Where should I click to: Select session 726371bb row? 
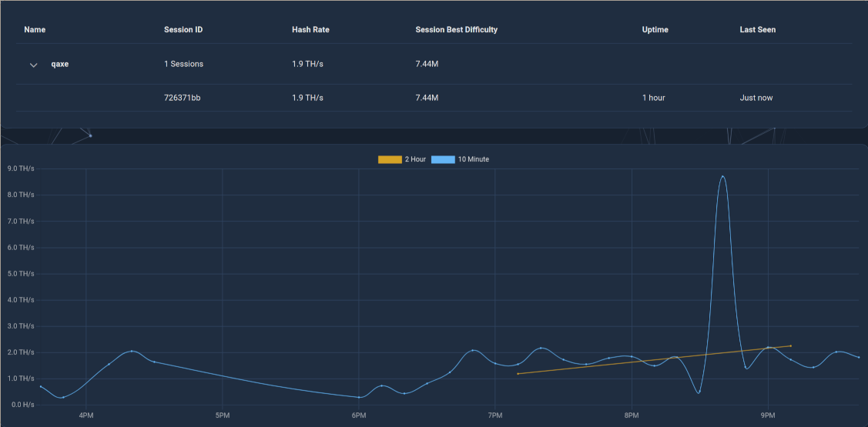(434, 98)
